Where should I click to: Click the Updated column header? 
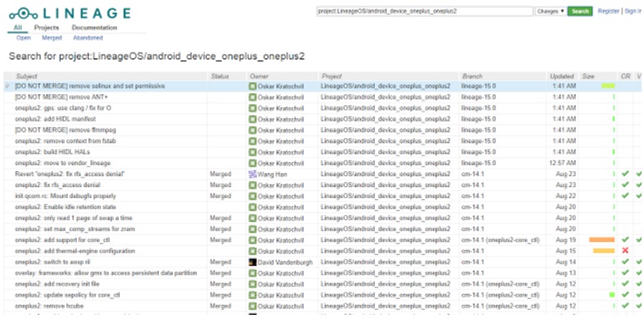click(562, 77)
